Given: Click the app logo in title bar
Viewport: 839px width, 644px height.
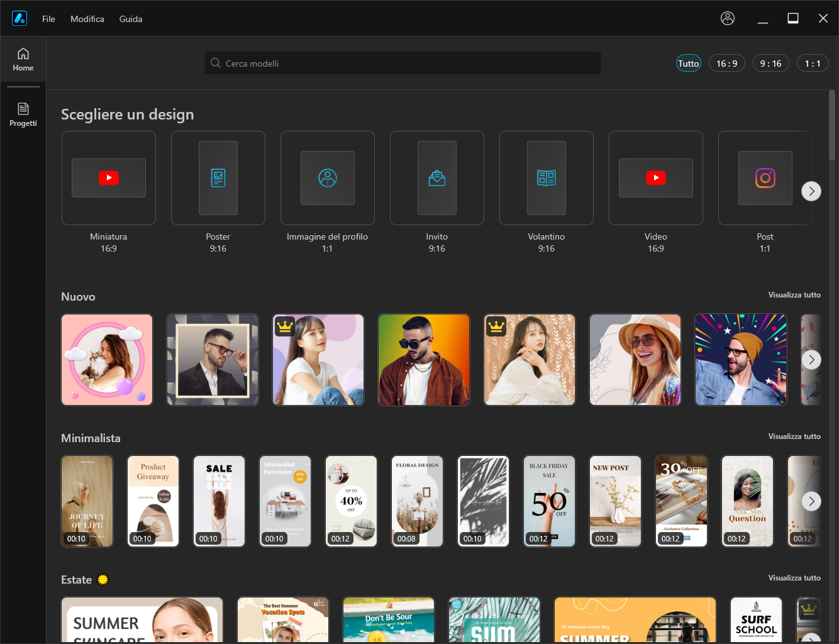Looking at the screenshot, I should coord(19,18).
